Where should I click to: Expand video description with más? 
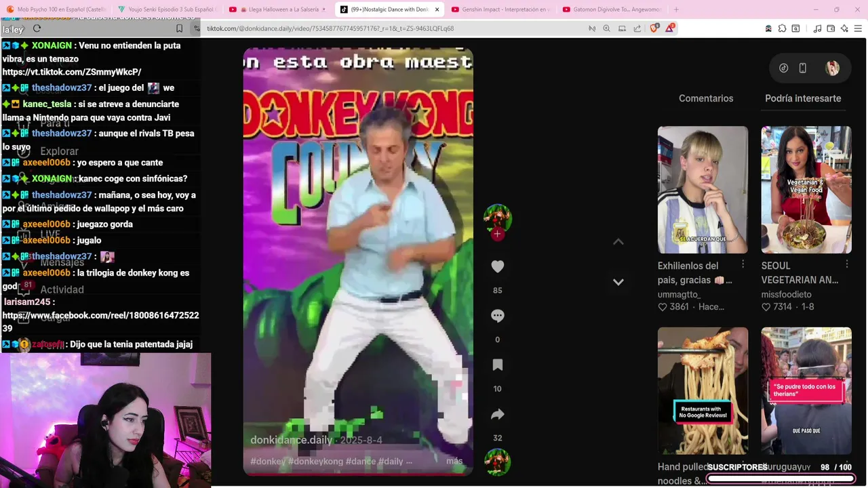(x=454, y=461)
